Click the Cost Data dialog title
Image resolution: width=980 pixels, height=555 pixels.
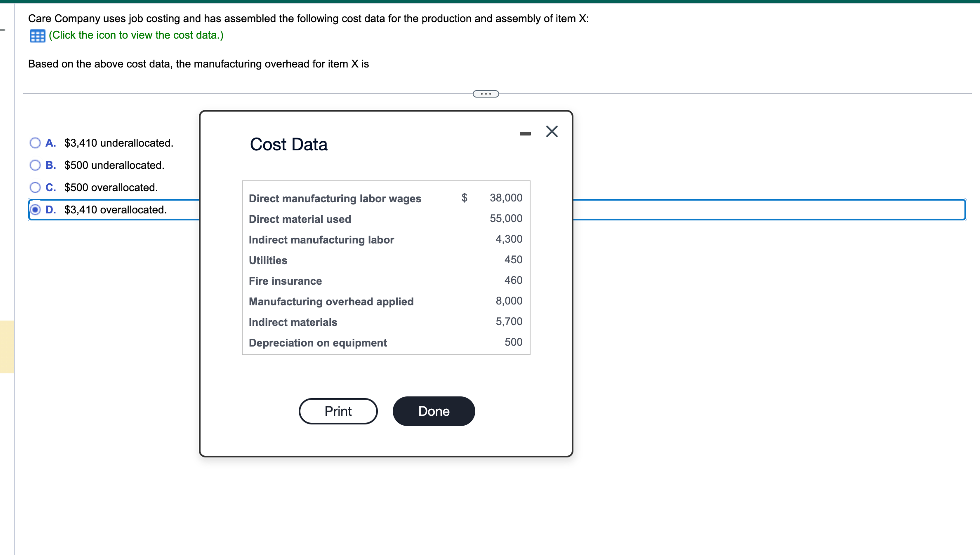tap(289, 144)
